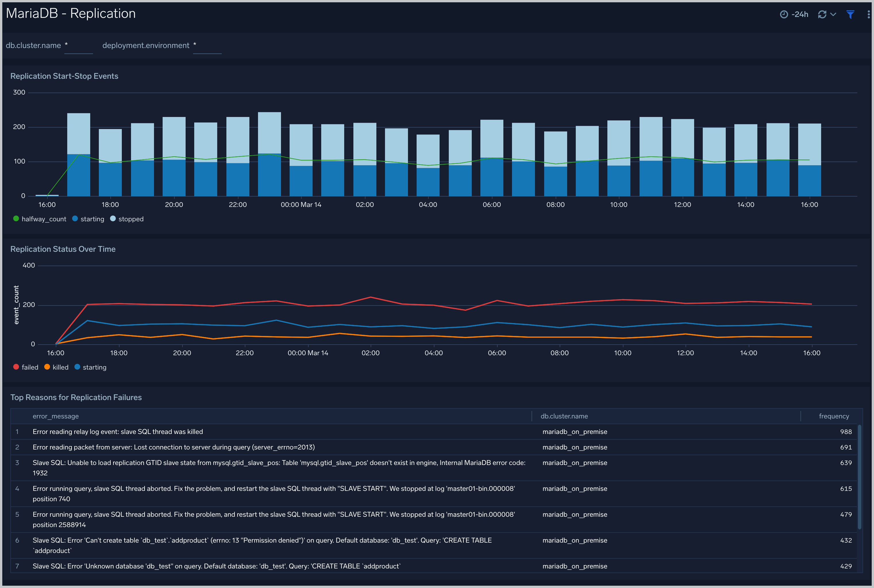Click the stacked bar at 06:00
This screenshot has height=588, width=874.
[492, 158]
